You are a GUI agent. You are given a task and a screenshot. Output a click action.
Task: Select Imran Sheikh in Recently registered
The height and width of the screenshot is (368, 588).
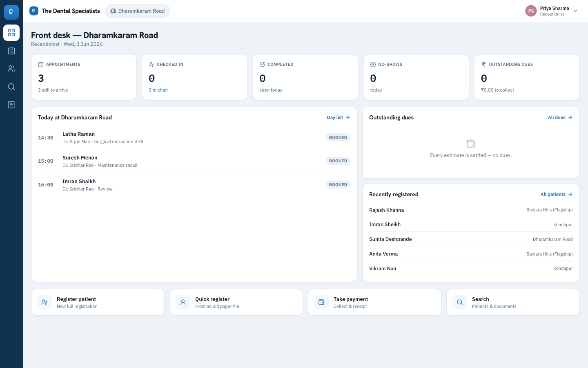click(x=471, y=224)
